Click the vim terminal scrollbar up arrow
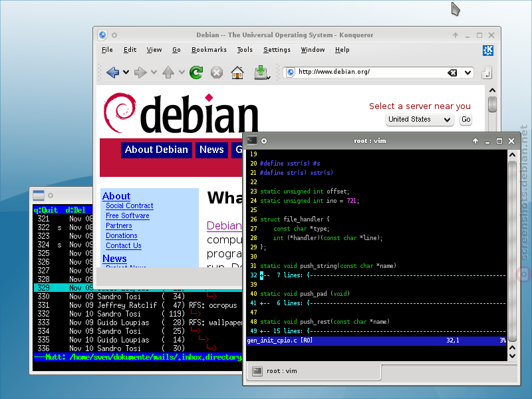Screen dimensions: 532x399 512,155
